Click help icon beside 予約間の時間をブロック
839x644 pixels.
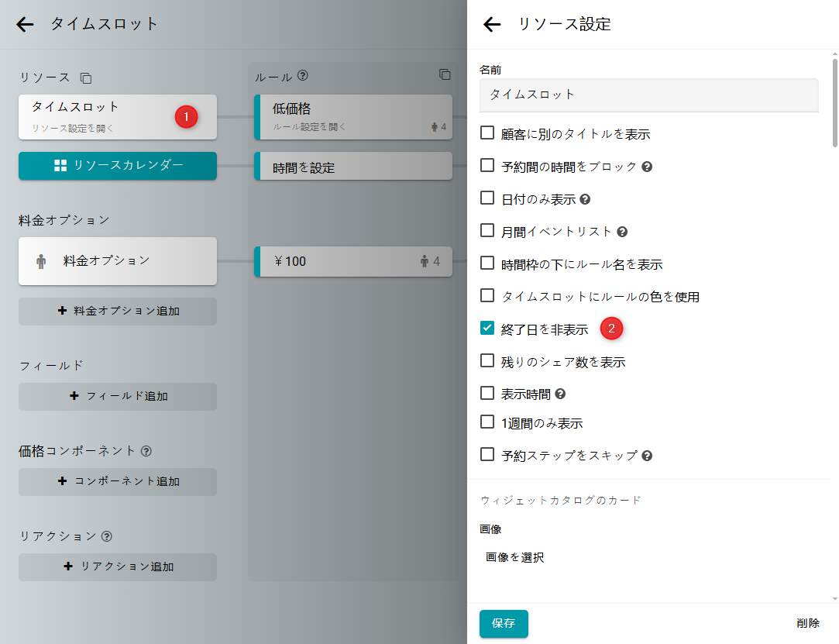[x=647, y=167]
